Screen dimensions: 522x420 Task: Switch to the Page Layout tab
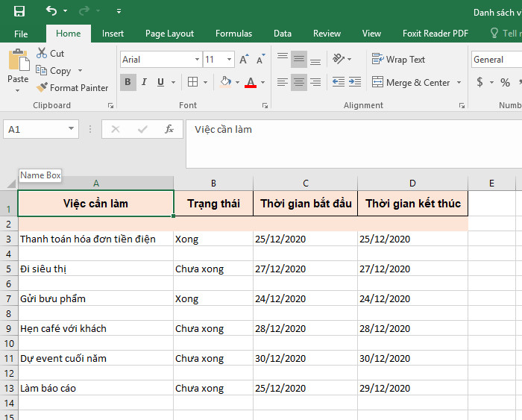coord(169,34)
